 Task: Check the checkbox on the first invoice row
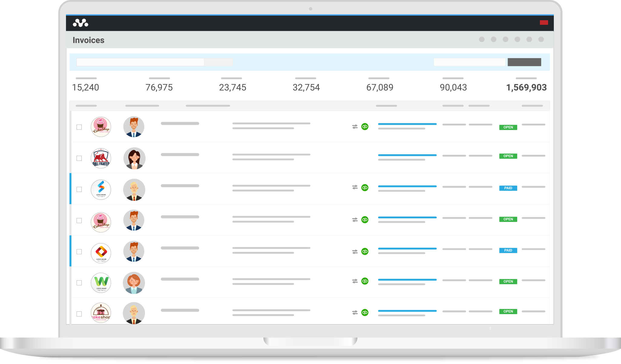[x=80, y=127]
